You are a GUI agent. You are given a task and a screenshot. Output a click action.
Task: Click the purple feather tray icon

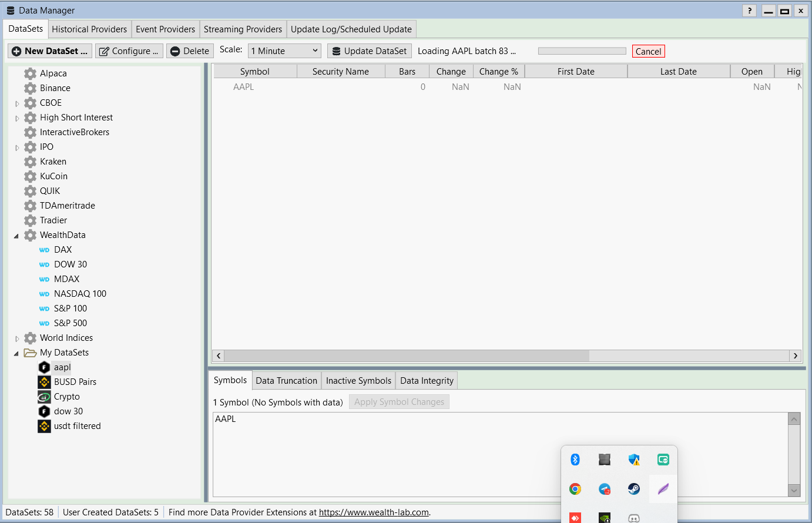(x=663, y=489)
